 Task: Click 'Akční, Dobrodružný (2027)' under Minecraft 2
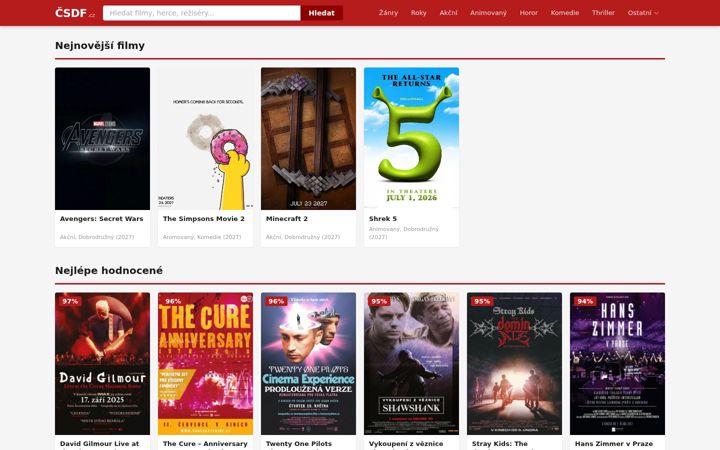click(x=303, y=237)
